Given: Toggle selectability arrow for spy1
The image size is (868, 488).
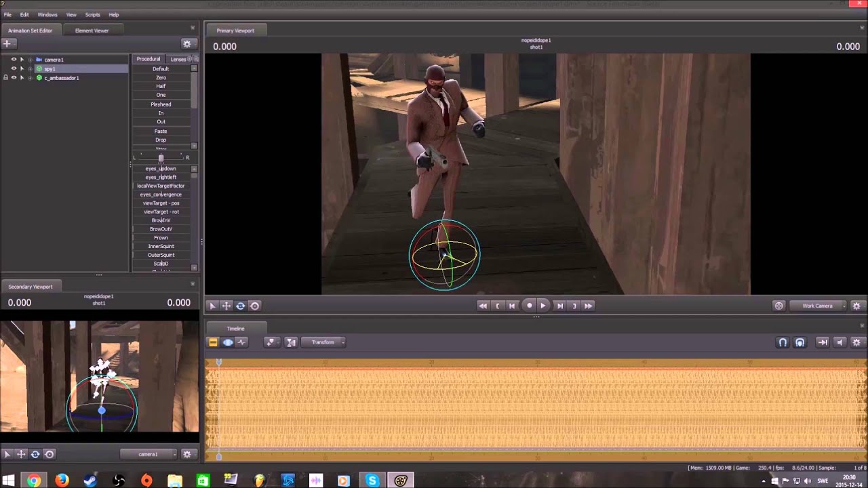Looking at the screenshot, I should (22, 68).
